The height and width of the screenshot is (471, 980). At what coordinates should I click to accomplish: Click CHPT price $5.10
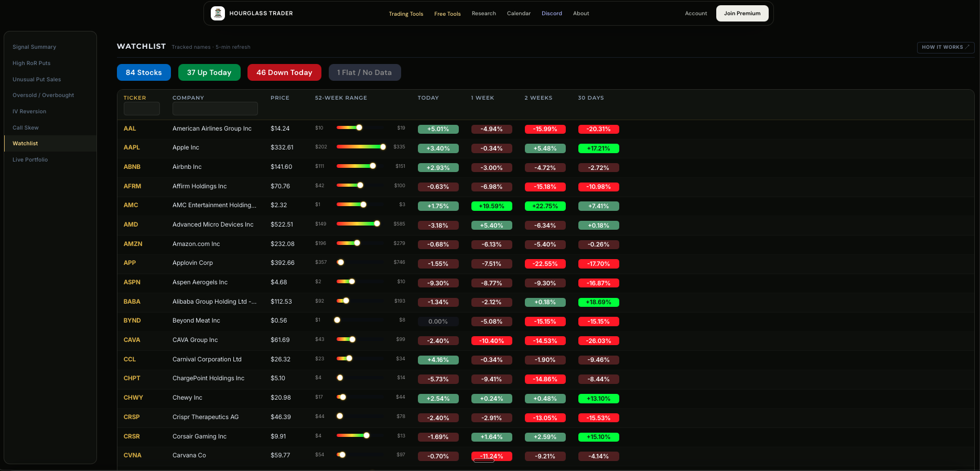[x=278, y=378]
